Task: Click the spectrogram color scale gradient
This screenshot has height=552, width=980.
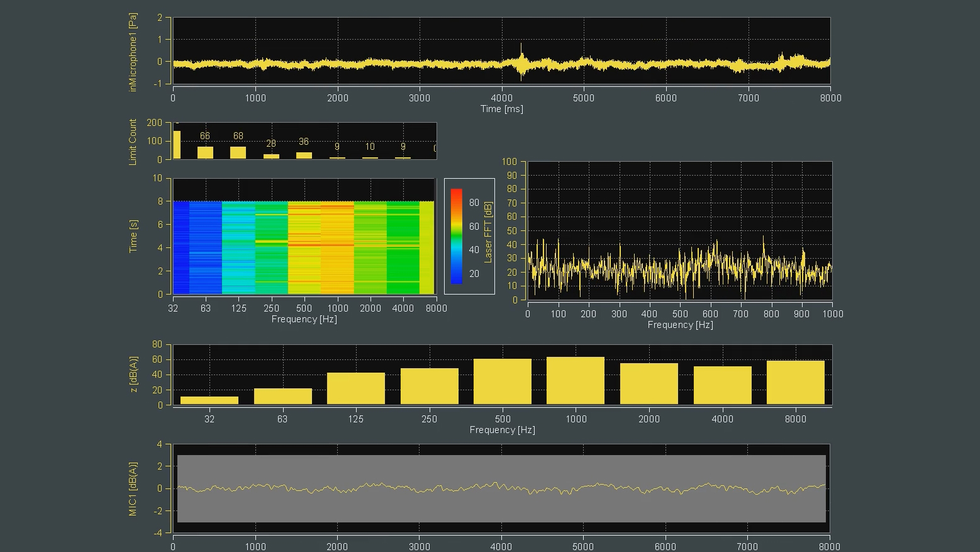Action: click(457, 236)
